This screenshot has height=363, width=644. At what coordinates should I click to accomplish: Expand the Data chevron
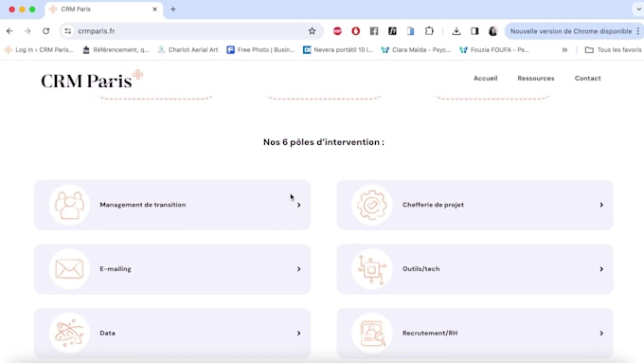[x=298, y=333]
